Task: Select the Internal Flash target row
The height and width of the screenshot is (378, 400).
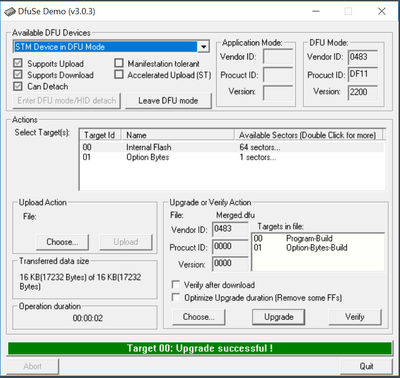Action: (232, 147)
